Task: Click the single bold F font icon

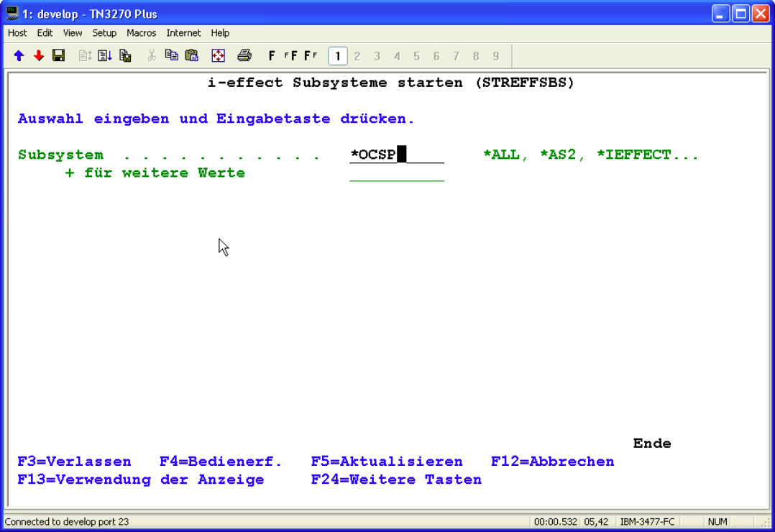Action: click(x=272, y=56)
